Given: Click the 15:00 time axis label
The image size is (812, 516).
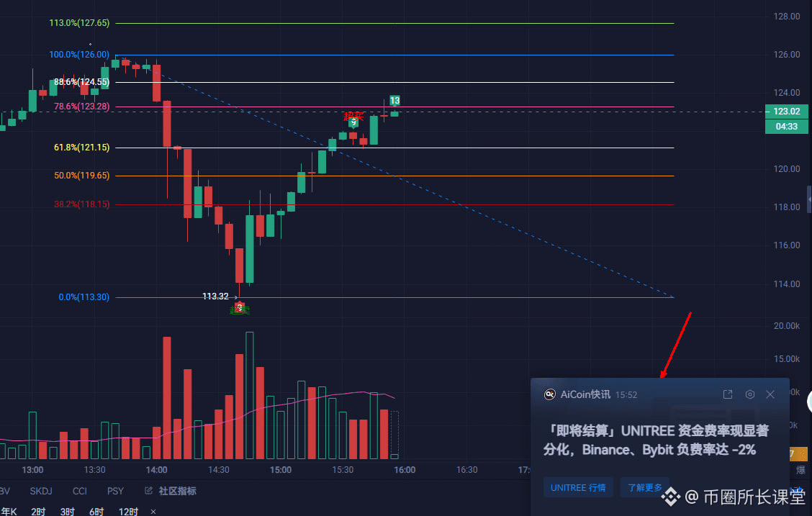Looking at the screenshot, I should [280, 470].
